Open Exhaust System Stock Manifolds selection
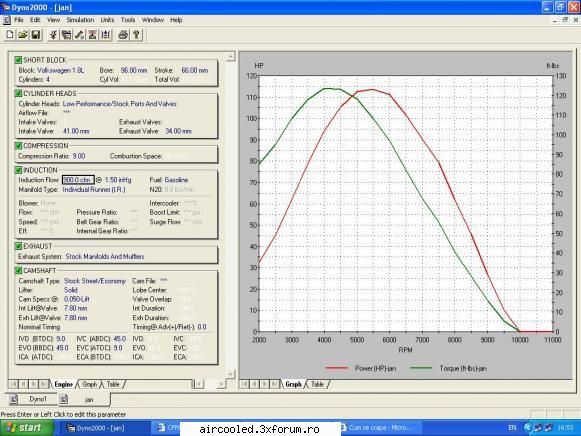The height and width of the screenshot is (436, 581). coord(104,256)
